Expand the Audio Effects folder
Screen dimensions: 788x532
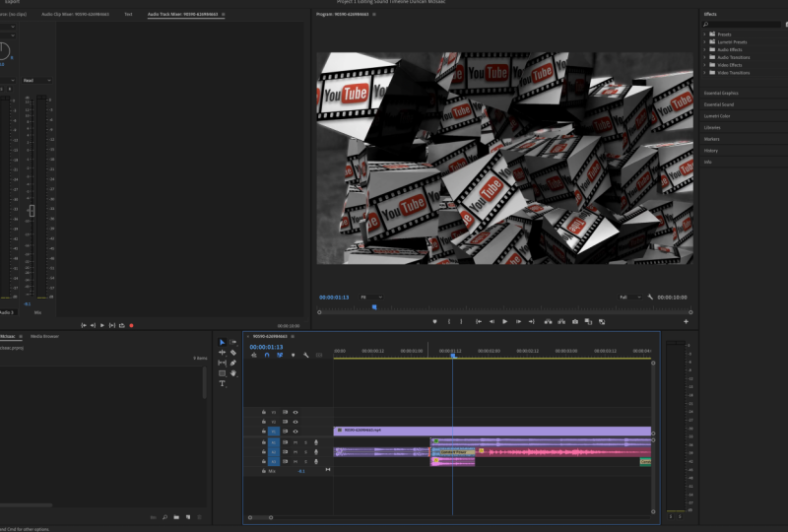pyautogui.click(x=704, y=49)
